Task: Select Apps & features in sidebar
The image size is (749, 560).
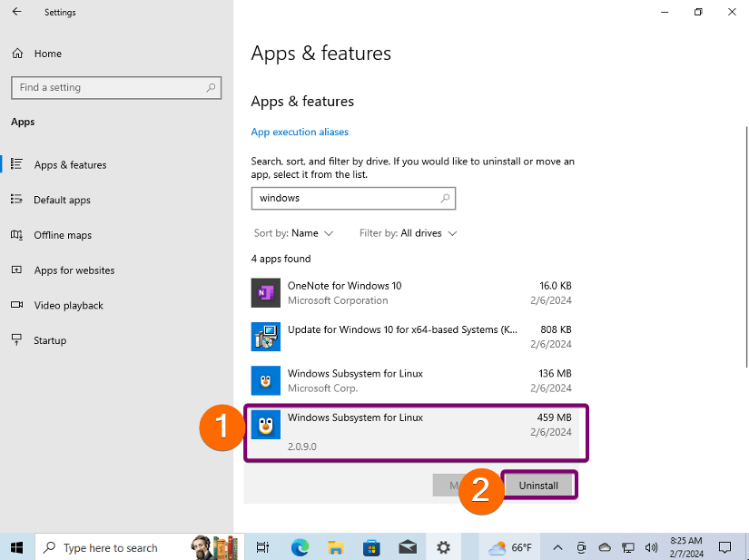Action: [x=70, y=164]
